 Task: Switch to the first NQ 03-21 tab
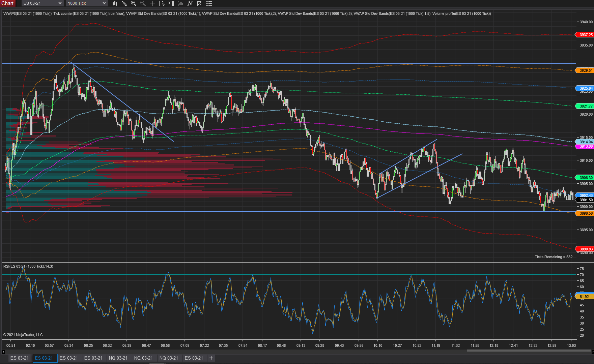(x=118, y=358)
